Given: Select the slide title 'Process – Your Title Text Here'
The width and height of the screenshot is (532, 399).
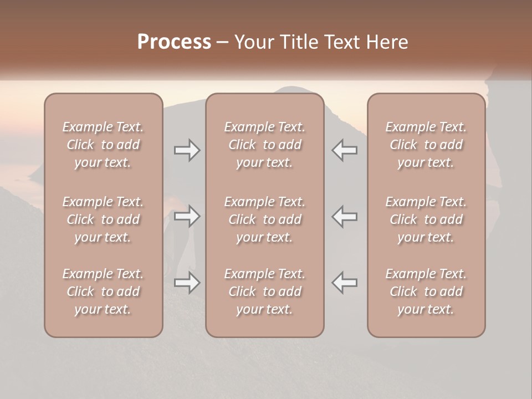Looking at the screenshot, I should tap(273, 42).
